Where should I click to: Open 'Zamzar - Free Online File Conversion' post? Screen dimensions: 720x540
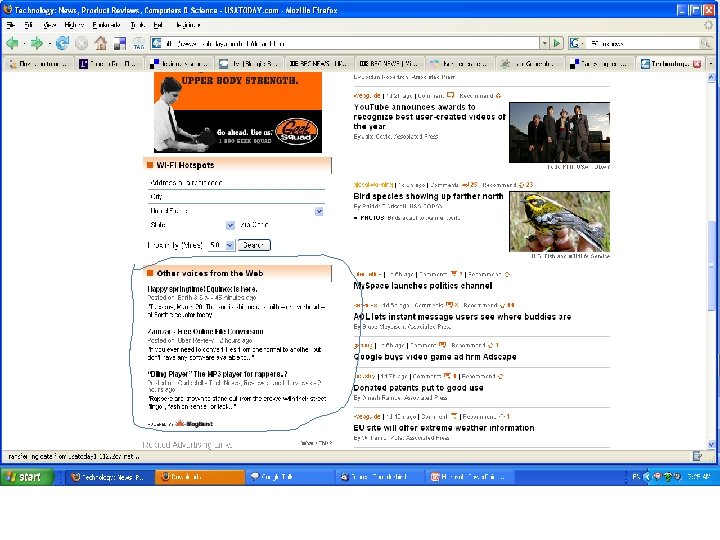[x=205, y=332]
